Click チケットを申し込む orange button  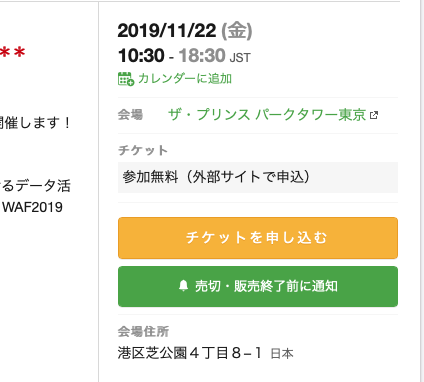(x=258, y=238)
